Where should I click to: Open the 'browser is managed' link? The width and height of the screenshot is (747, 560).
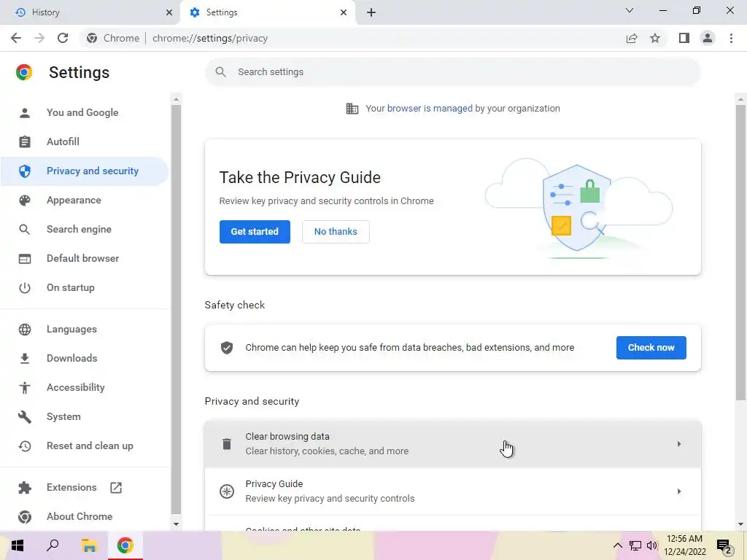point(430,108)
